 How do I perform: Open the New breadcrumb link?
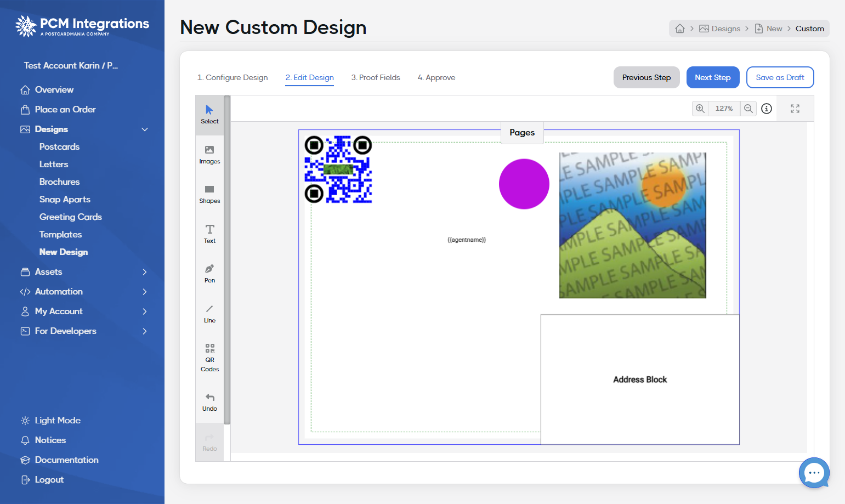769,29
